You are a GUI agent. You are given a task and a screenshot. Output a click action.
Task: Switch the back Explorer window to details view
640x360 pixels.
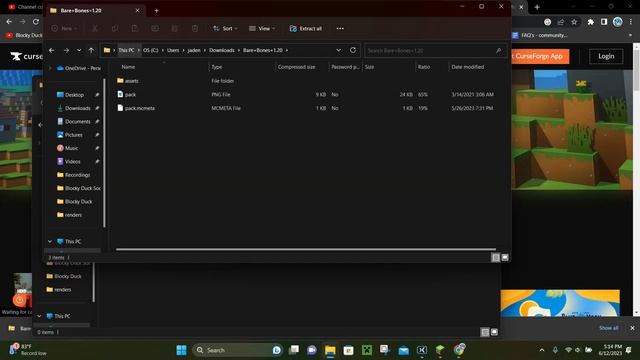click(x=485, y=332)
